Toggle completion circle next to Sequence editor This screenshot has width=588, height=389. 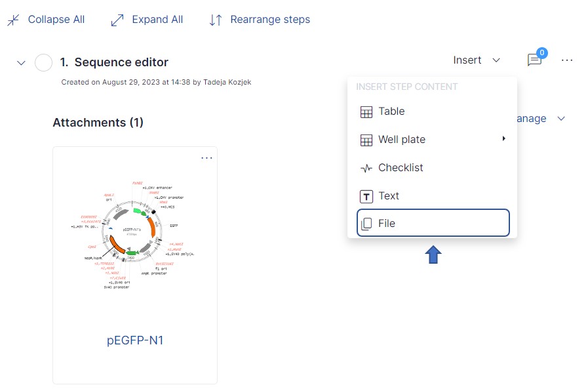(x=43, y=62)
